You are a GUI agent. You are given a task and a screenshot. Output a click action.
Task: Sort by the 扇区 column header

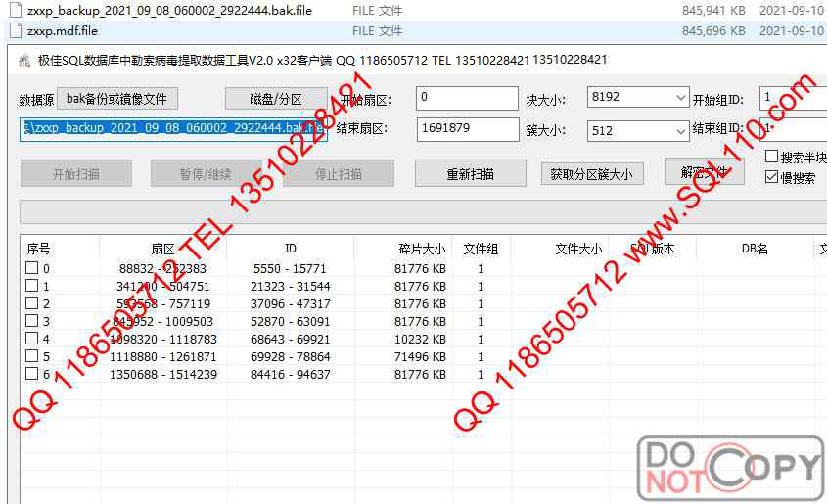162,249
